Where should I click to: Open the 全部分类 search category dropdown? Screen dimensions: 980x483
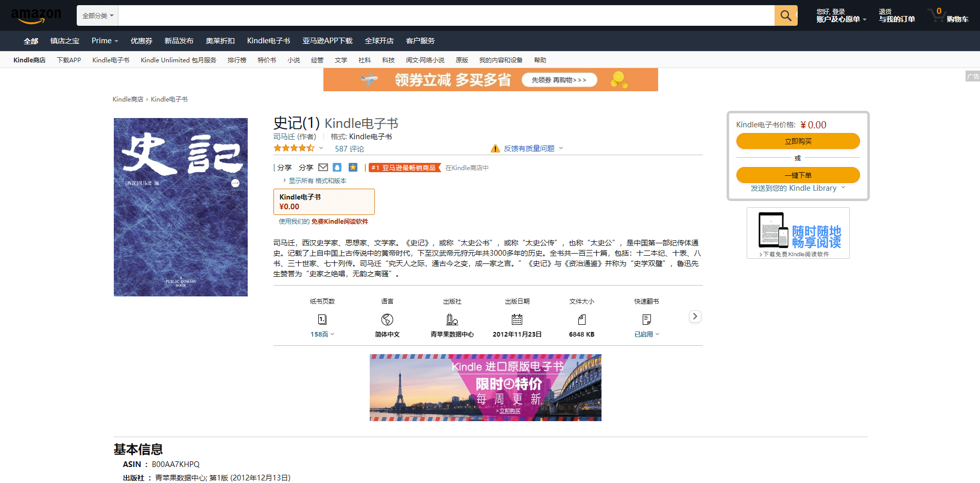98,15
